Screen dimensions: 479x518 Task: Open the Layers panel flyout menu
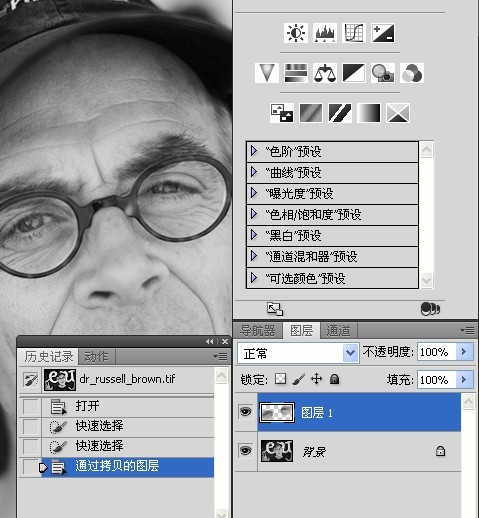[x=467, y=330]
